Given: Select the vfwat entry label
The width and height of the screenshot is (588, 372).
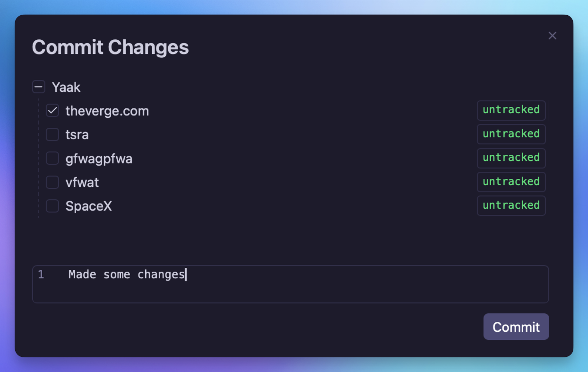Looking at the screenshot, I should (x=82, y=182).
